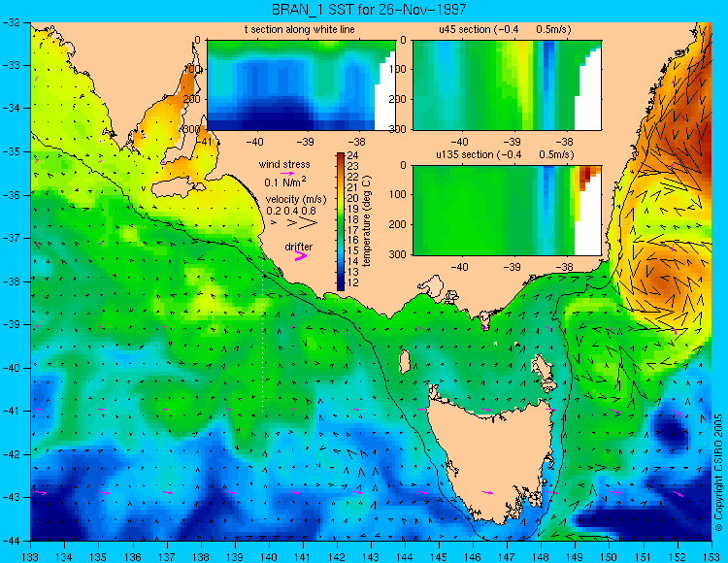Click the "0.1 N/m²" legend value
The width and height of the screenshot is (728, 563).
pyautogui.click(x=285, y=182)
